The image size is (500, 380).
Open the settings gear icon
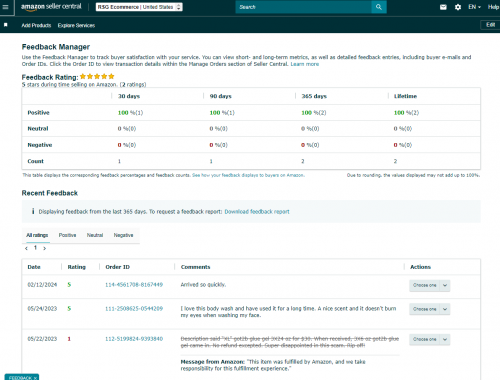[458, 7]
